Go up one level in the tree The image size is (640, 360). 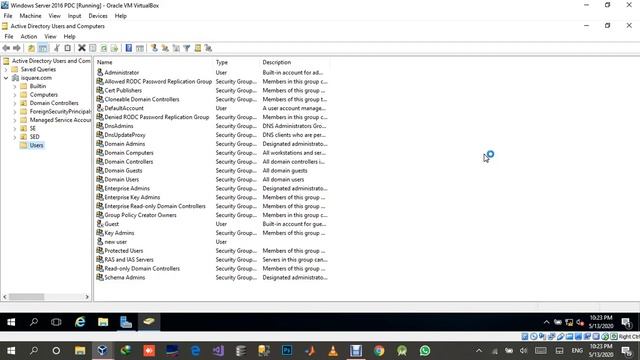31,48
